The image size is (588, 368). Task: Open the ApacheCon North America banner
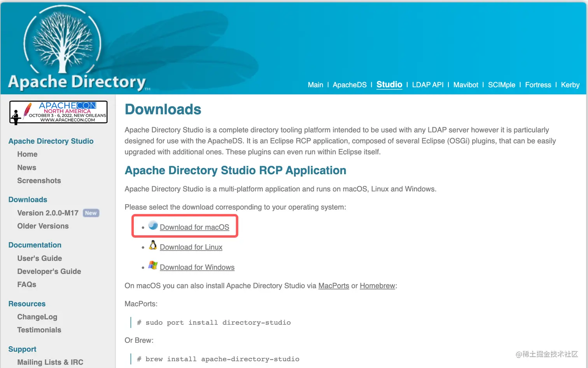point(58,112)
